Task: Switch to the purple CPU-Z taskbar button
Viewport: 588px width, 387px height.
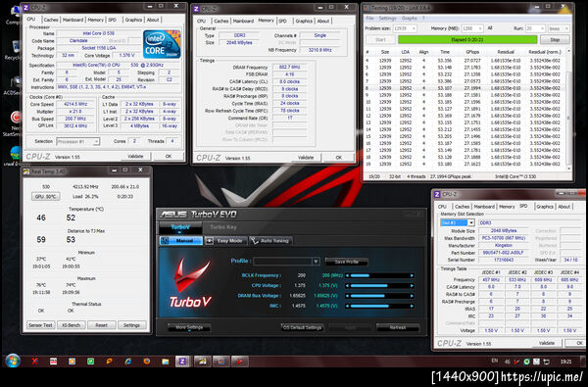Action: click(x=182, y=362)
